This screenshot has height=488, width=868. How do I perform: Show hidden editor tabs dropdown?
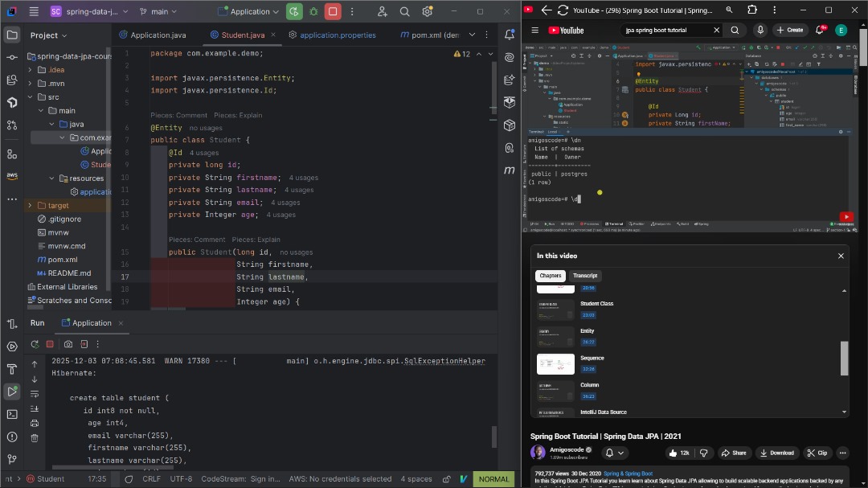tap(473, 35)
